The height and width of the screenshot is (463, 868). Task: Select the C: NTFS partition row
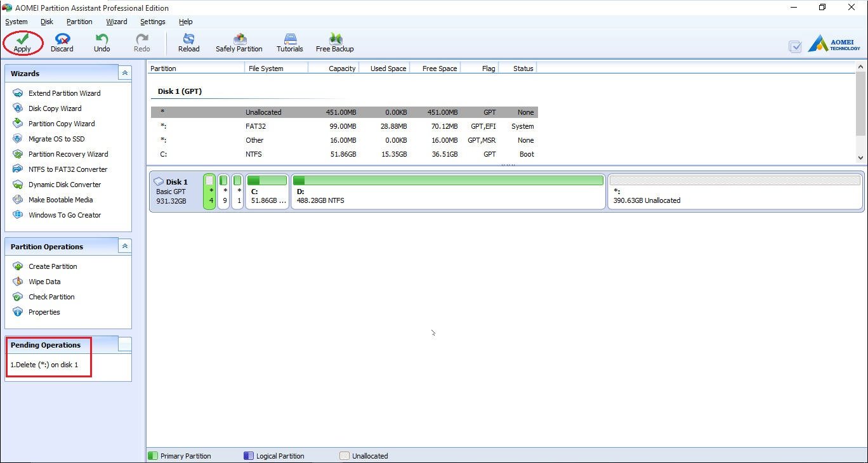[x=345, y=154]
